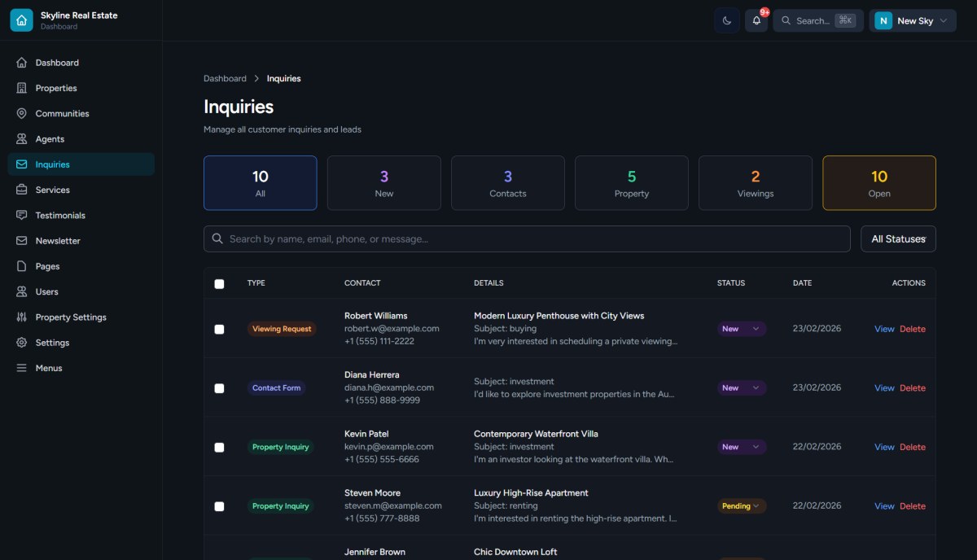Click diana.h@example.com email

click(389, 387)
